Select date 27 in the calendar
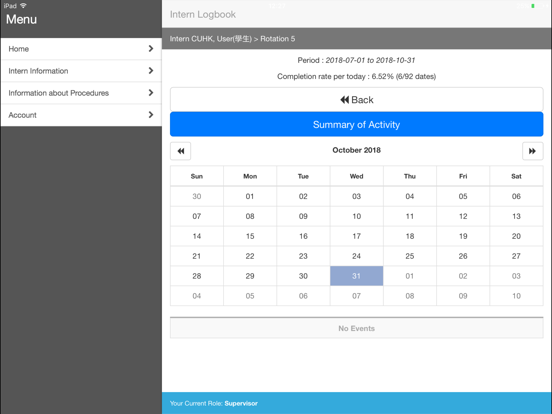This screenshot has width=552, height=414. [x=516, y=256]
